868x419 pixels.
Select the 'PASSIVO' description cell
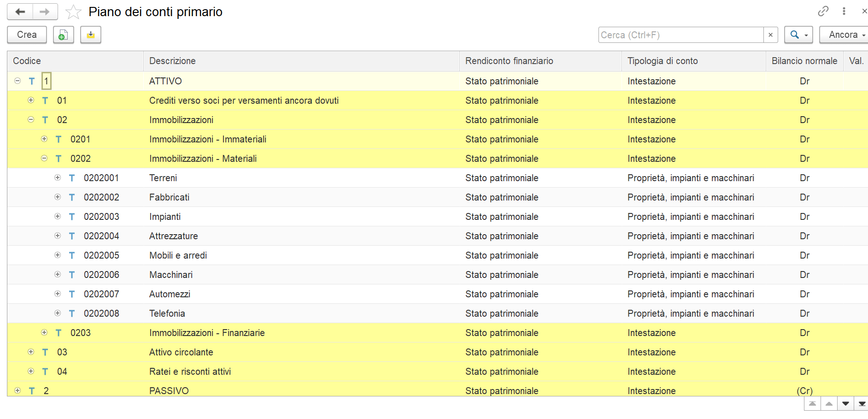(x=169, y=391)
